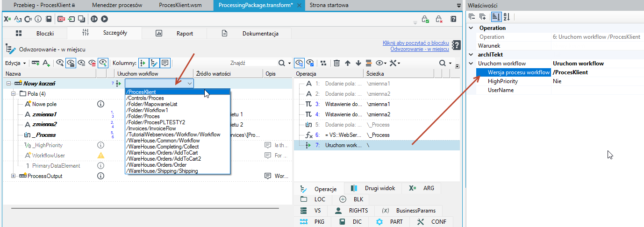Image resolution: width=644 pixels, height=227 pixels.
Task: Switch to the Raport tab
Action: coord(175,33)
